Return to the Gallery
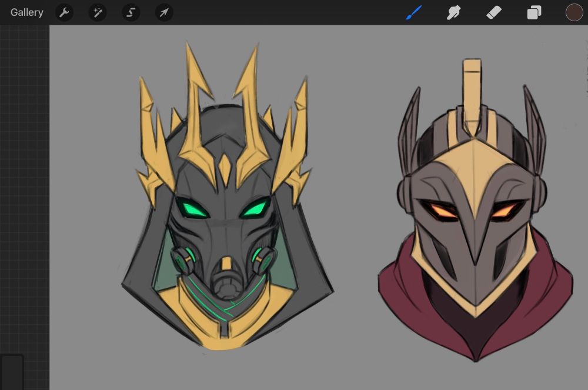 26,12
